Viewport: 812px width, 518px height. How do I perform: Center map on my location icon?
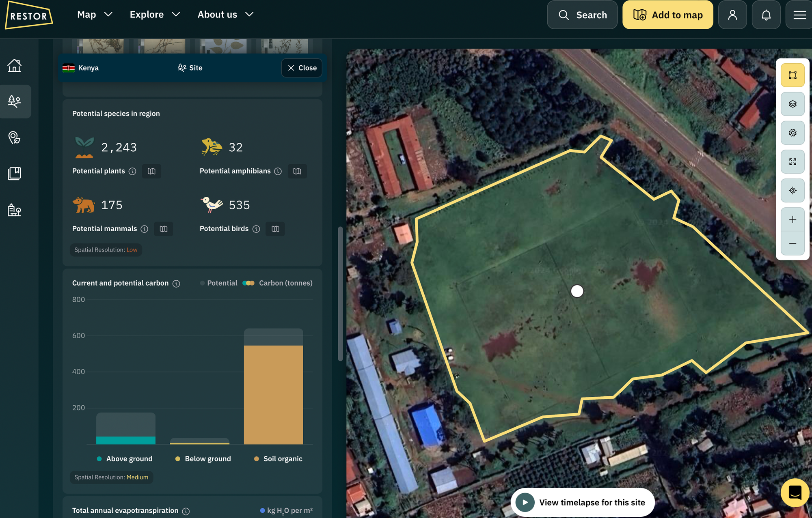(793, 190)
